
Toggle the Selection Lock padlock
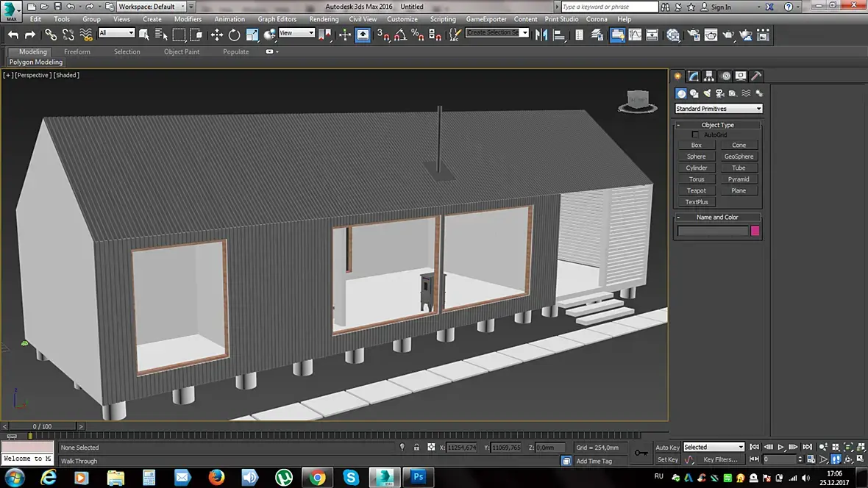(x=416, y=447)
